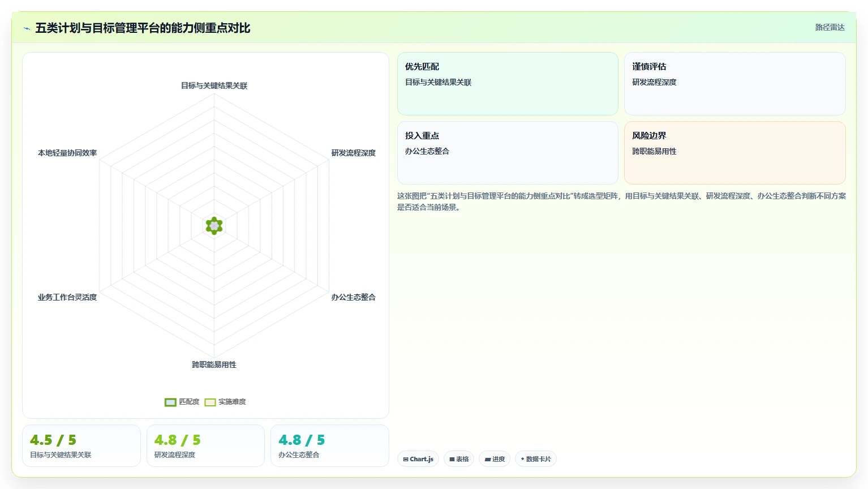Click radar axis label 本地轻量协同效率
This screenshot has width=868, height=489.
tap(67, 153)
